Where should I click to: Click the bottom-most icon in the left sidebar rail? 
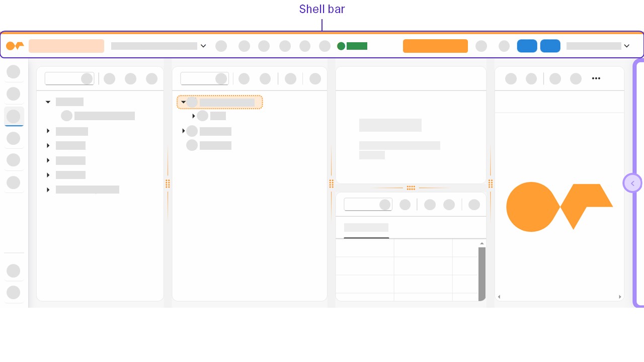(x=14, y=292)
